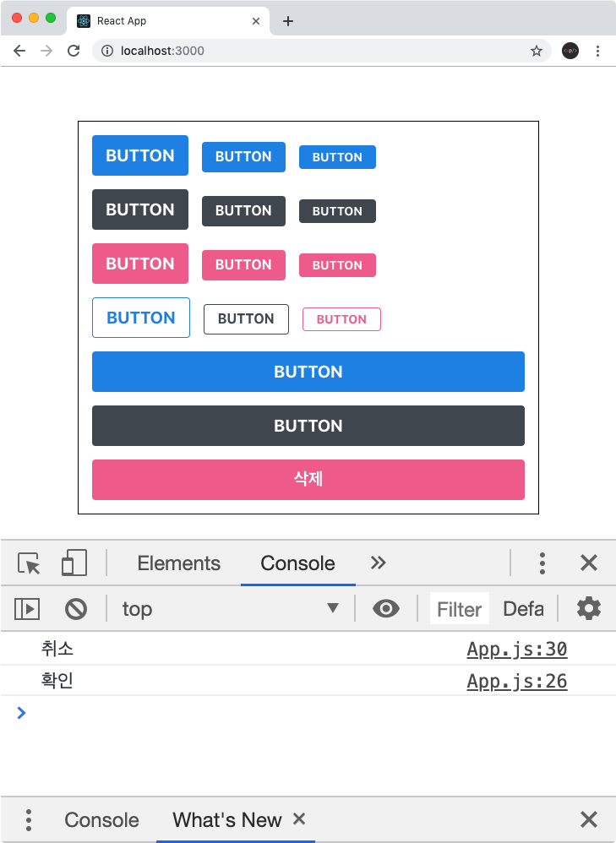Click the large blue outlined BUTTON
616x843 pixels.
[x=141, y=318]
